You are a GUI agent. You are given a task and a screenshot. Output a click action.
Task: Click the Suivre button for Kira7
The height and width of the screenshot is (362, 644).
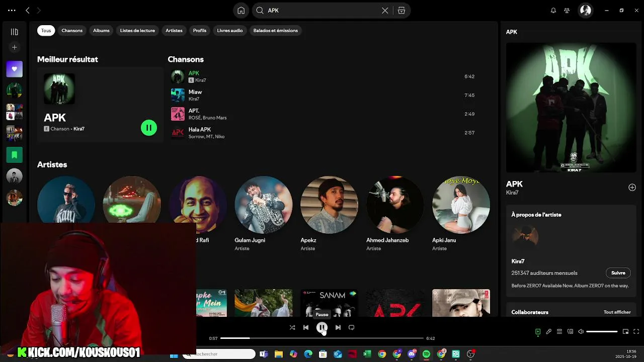coord(618,273)
